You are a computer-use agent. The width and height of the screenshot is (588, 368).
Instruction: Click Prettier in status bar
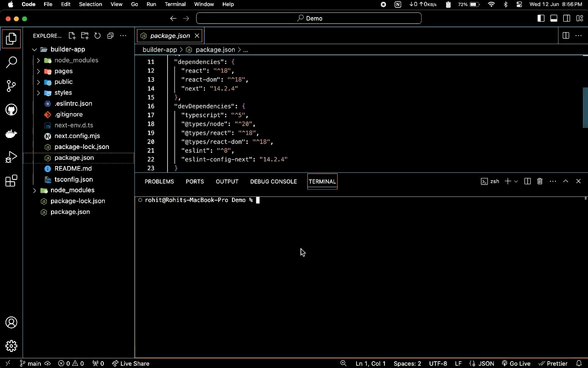click(553, 363)
